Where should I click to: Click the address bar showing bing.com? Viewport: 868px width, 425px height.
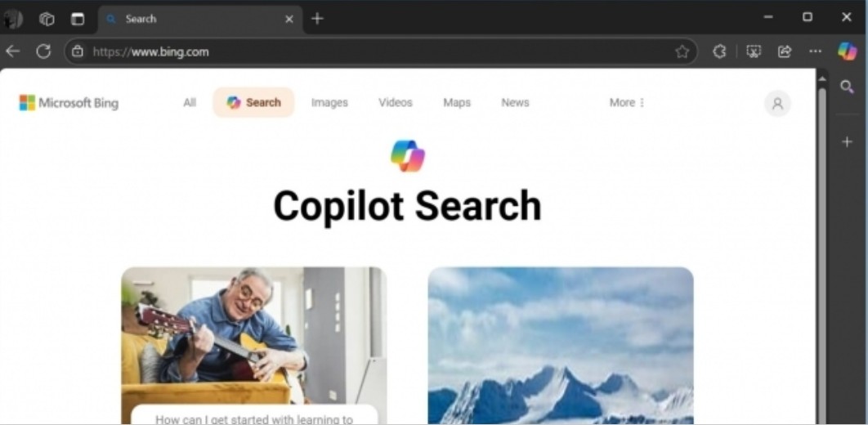pos(382,51)
